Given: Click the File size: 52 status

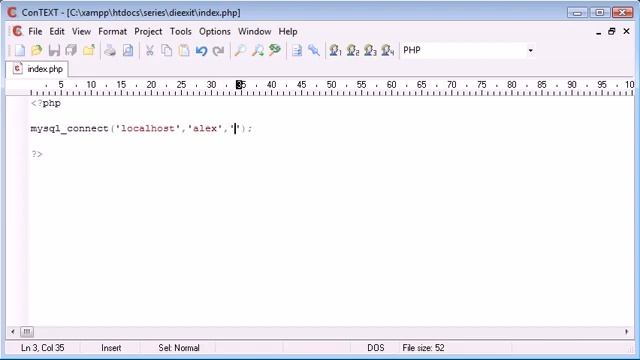Looking at the screenshot, I should (x=423, y=348).
